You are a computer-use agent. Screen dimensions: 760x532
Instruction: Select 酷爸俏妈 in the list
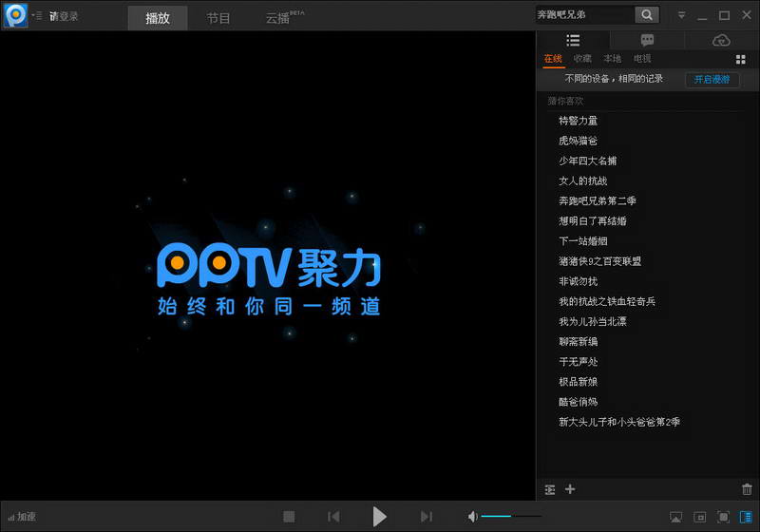(x=579, y=402)
